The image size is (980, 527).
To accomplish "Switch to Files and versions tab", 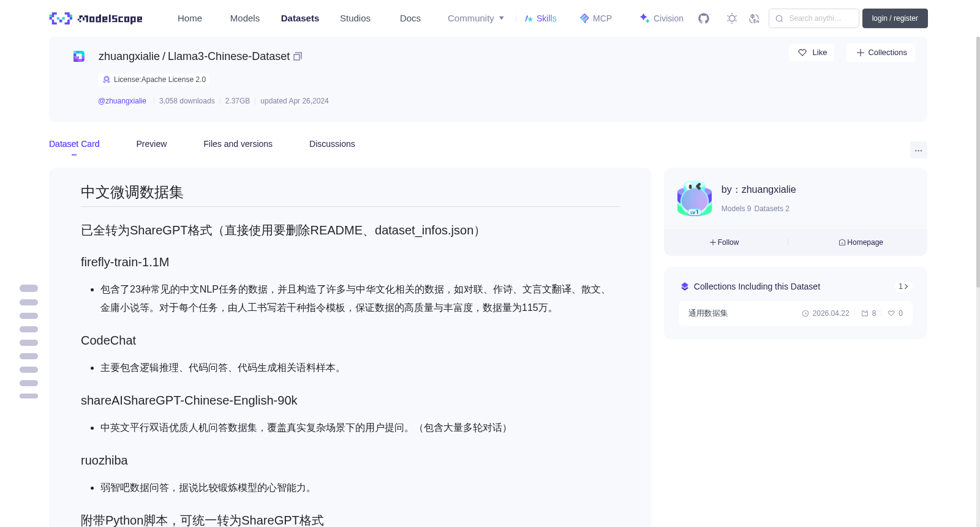I will [238, 144].
